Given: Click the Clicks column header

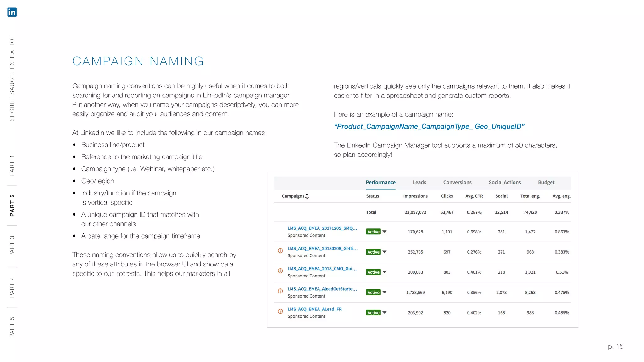Looking at the screenshot, I should [x=447, y=196].
